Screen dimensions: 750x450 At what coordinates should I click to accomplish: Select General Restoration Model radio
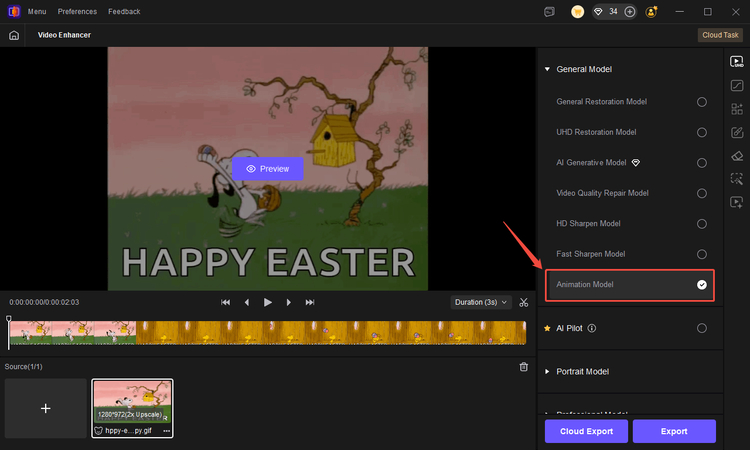[702, 102]
